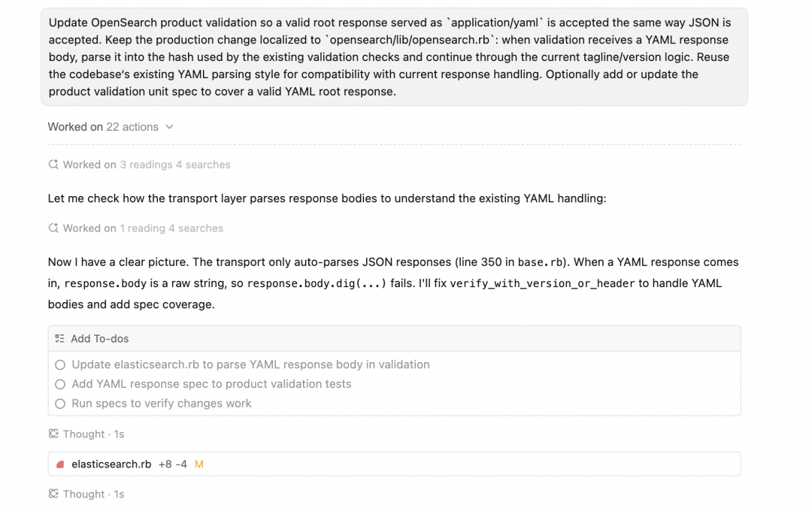This screenshot has height=508, width=812.
Task: Click the orange M modified marker
Action: tap(198, 464)
